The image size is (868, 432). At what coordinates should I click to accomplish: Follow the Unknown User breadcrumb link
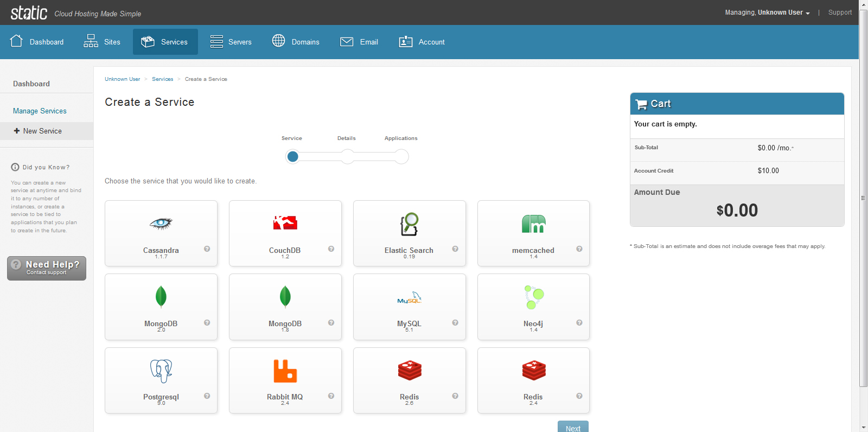(x=122, y=79)
